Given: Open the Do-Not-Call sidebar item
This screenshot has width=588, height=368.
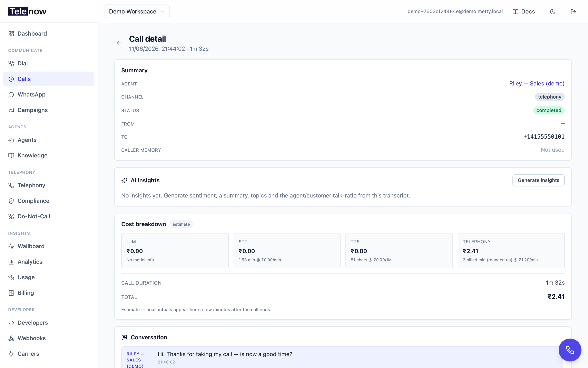Looking at the screenshot, I should [49, 217].
